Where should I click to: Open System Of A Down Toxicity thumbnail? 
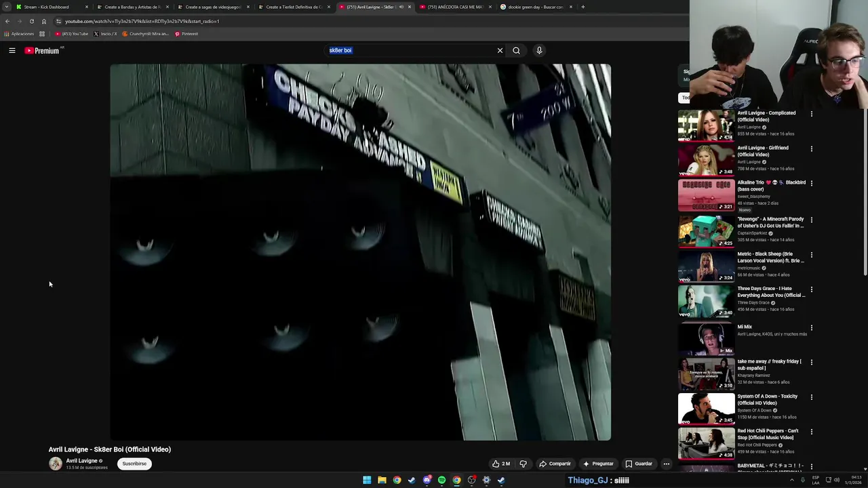click(x=706, y=408)
